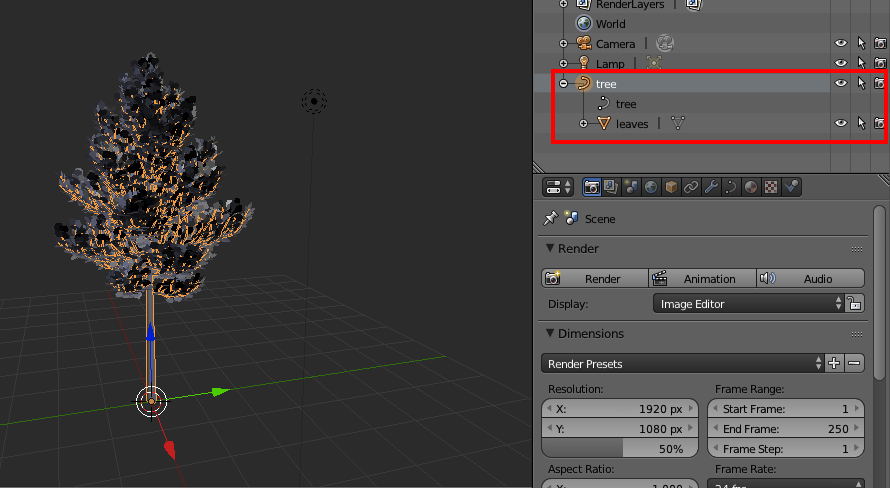Open the Object properties tab cube icon
Image resolution: width=890 pixels, height=488 pixels.
(671, 187)
